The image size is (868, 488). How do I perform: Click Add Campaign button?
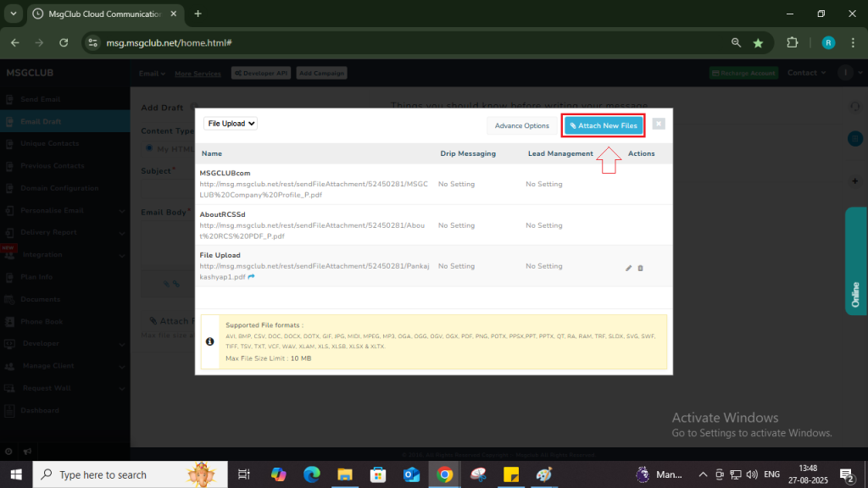pyautogui.click(x=321, y=73)
